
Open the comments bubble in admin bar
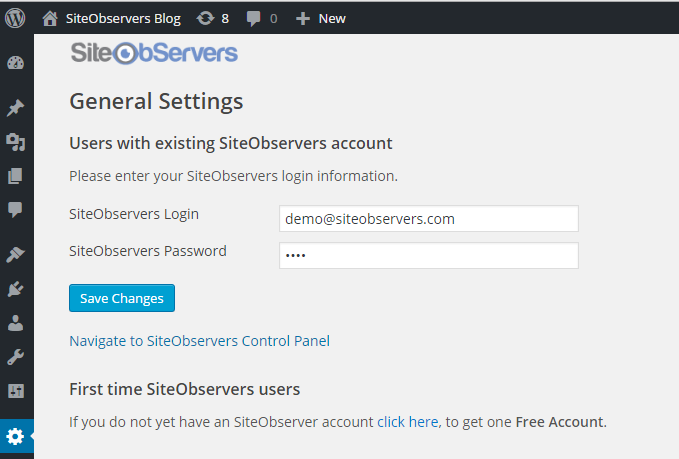tap(262, 17)
